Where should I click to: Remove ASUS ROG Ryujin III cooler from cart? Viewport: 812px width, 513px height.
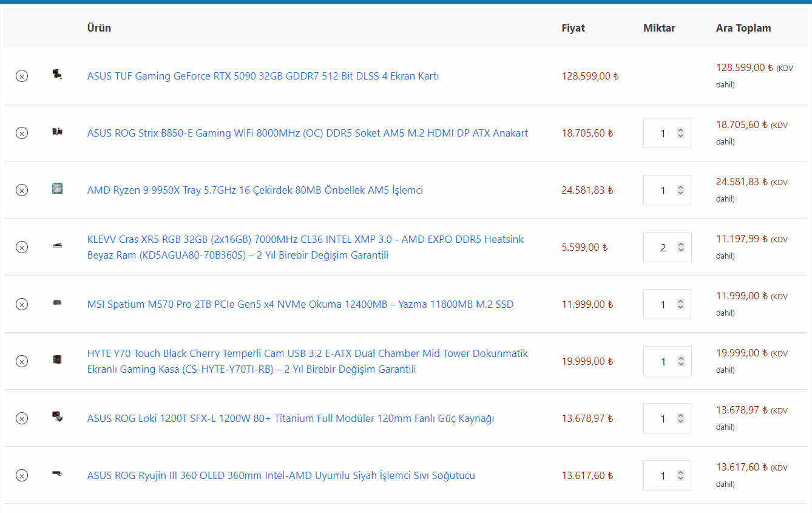pos(22,475)
